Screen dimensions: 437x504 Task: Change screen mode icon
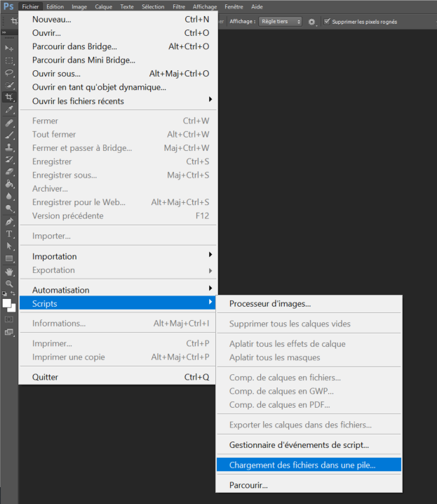(9, 332)
